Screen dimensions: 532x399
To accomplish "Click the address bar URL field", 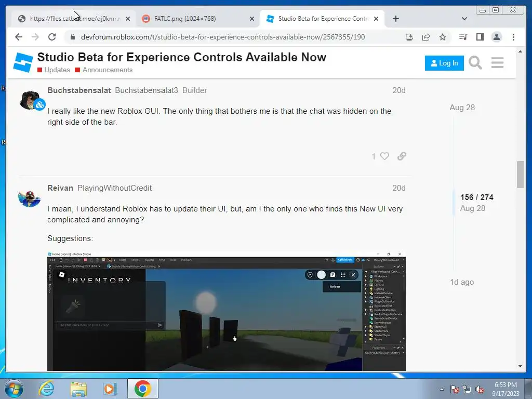I will pos(223,37).
